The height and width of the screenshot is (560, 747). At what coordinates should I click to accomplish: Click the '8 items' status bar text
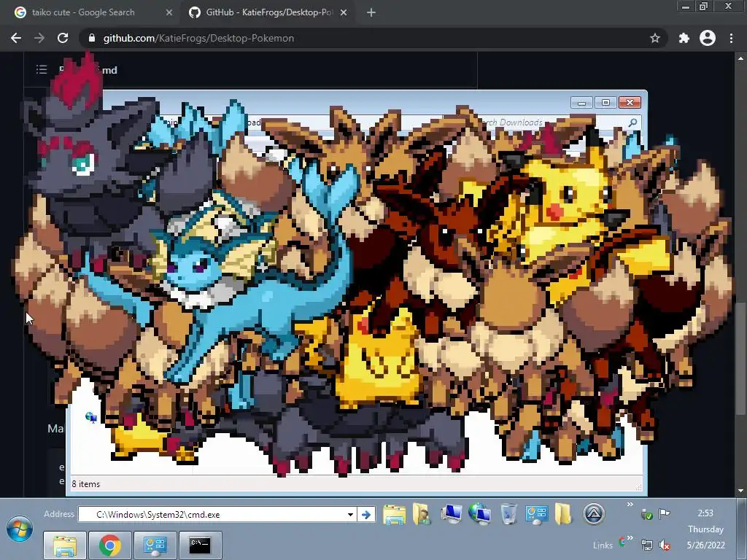point(86,484)
